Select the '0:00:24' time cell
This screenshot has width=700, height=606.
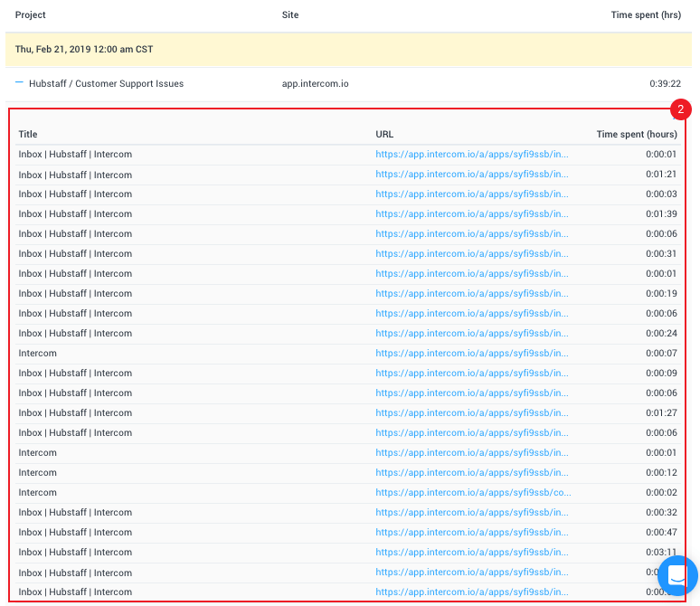(661, 333)
